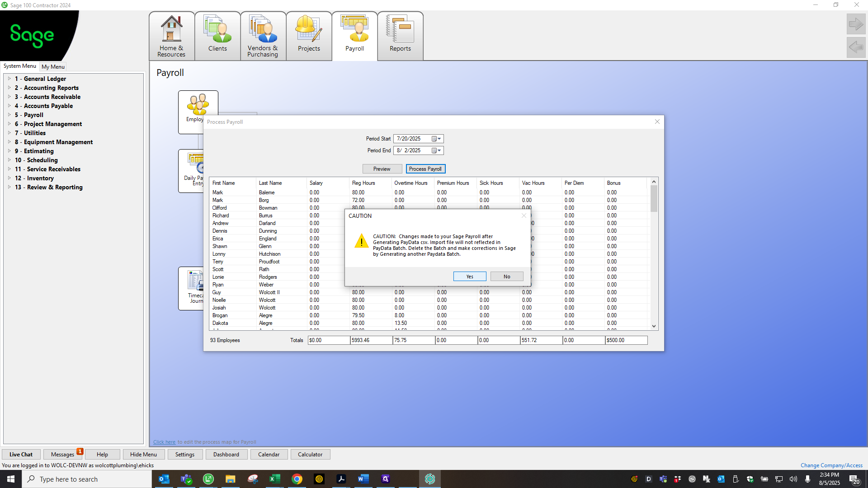Switch to the My Menu tab
This screenshot has width=868, height=488.
(x=53, y=66)
